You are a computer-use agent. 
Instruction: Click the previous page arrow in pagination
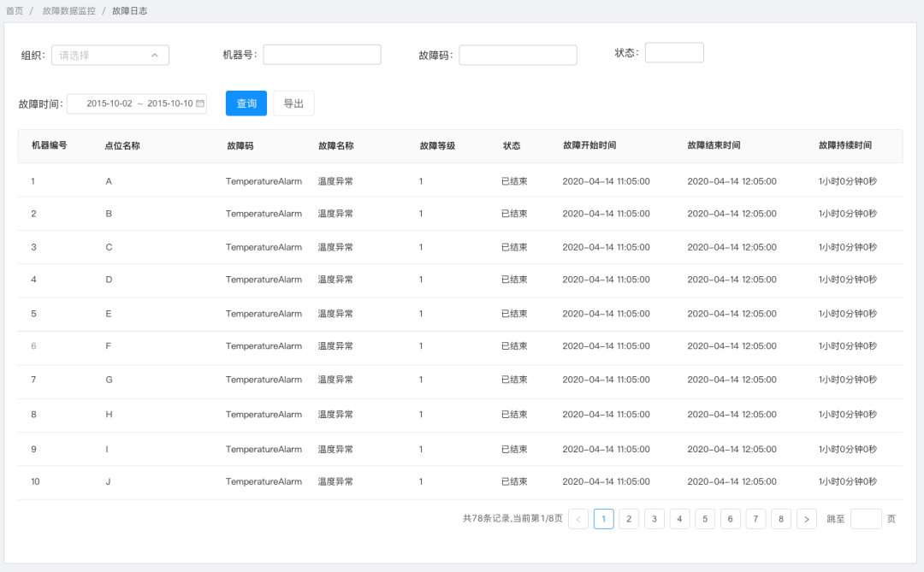tap(578, 518)
